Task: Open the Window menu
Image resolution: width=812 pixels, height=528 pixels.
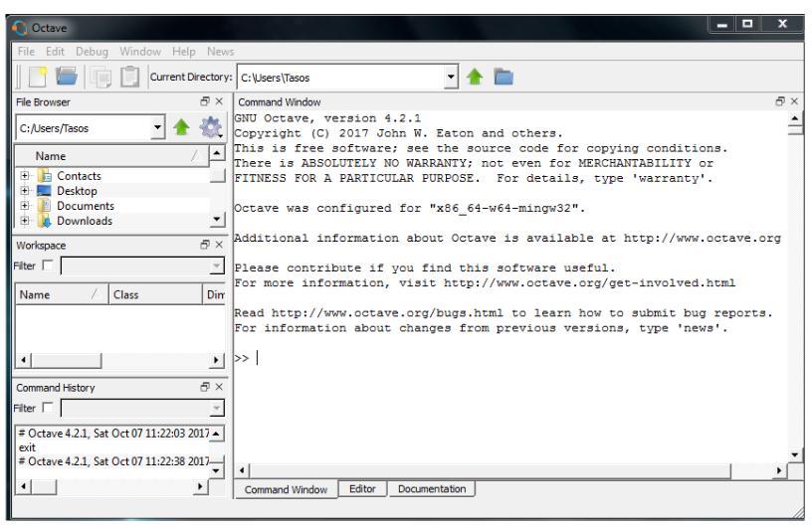Action: 140,52
